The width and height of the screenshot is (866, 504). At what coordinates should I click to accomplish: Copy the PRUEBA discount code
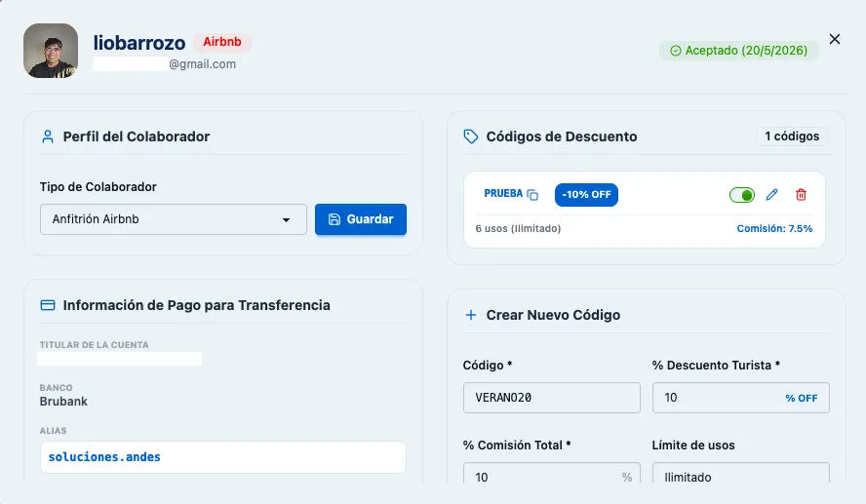click(532, 195)
